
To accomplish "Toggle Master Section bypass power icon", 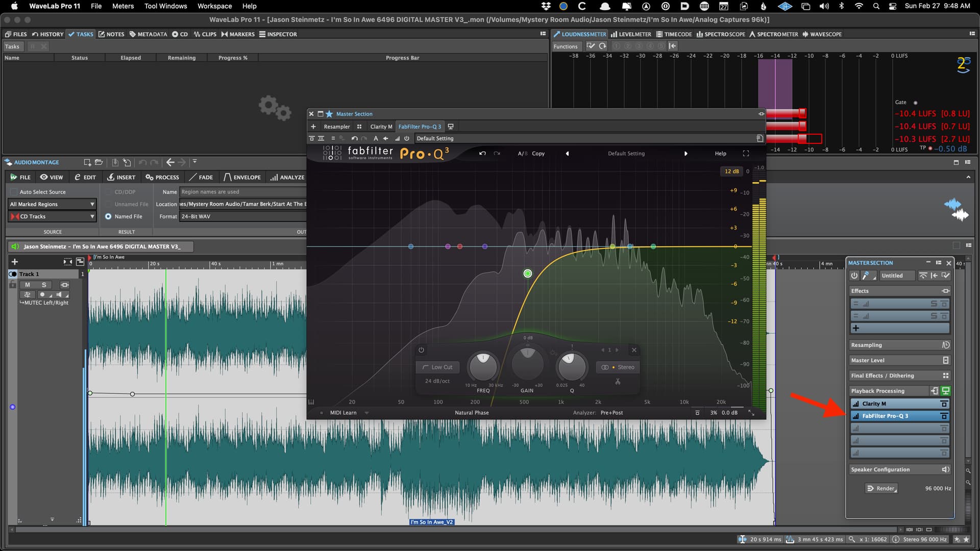I will tap(854, 275).
